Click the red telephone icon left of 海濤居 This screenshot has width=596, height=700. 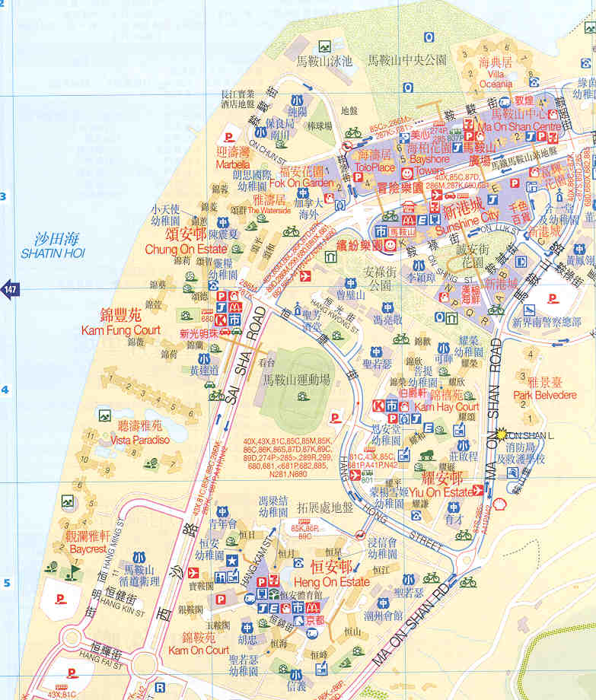[x=346, y=146]
